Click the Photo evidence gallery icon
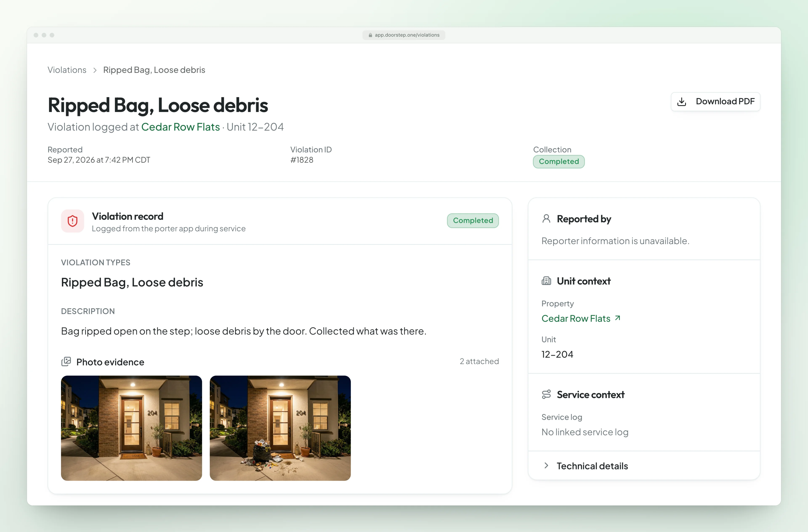The height and width of the screenshot is (532, 808). click(66, 362)
